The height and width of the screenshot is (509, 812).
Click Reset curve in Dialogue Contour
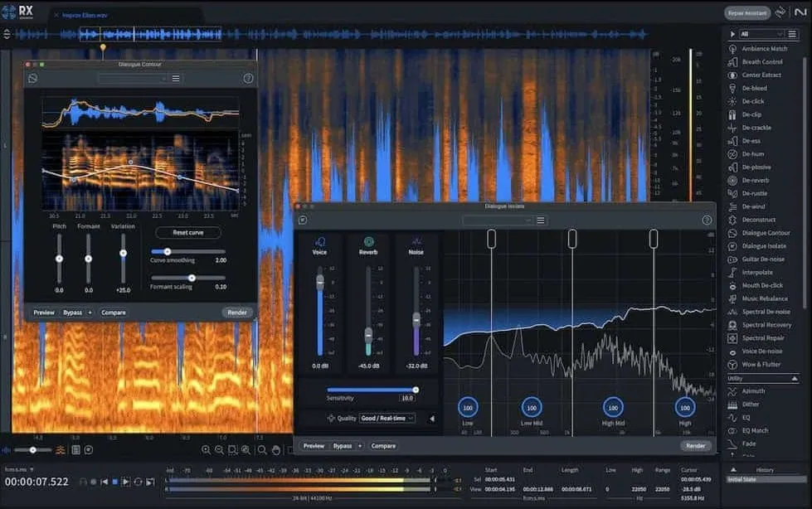tap(187, 232)
